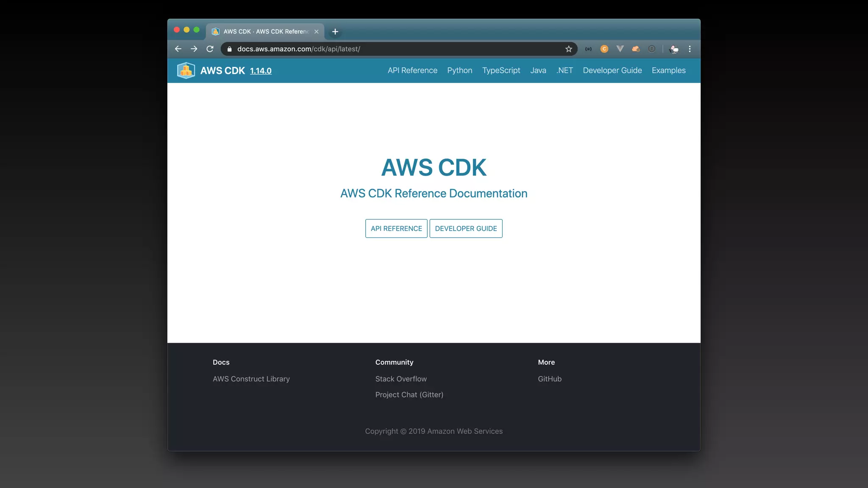Viewport: 868px width, 488px height.
Task: Open the orange C extension icon
Action: [604, 49]
